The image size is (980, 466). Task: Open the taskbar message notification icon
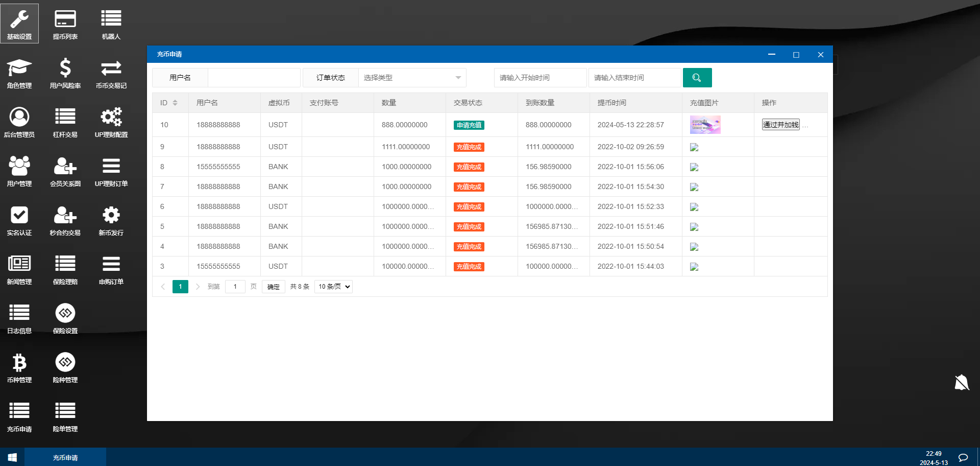(x=963, y=457)
